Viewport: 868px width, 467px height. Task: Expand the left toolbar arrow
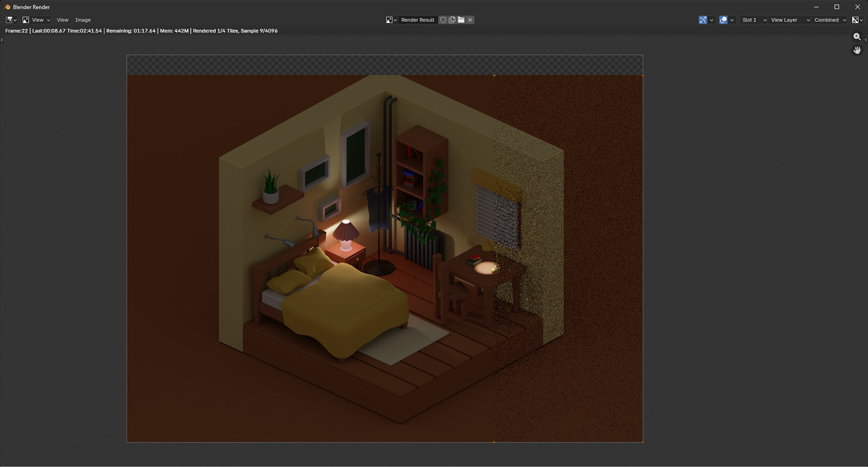click(2, 40)
